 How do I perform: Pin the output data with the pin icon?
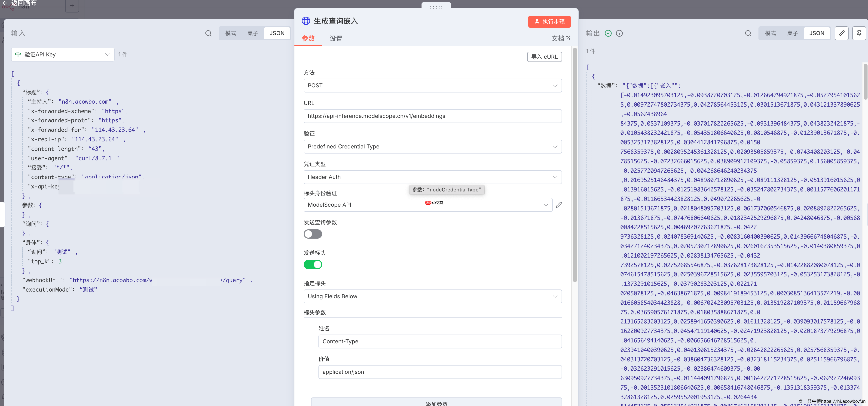tap(859, 33)
